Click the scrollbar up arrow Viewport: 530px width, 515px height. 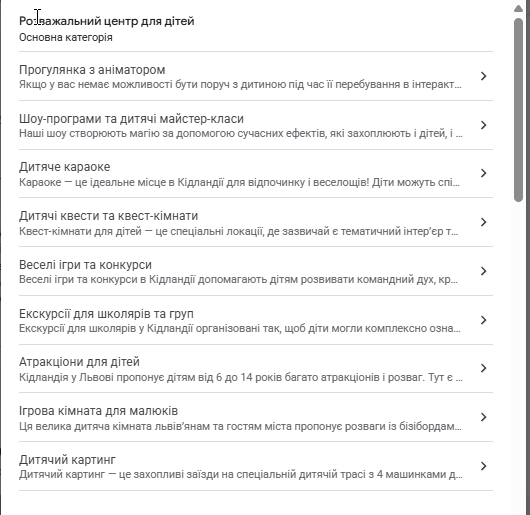[x=518, y=8]
